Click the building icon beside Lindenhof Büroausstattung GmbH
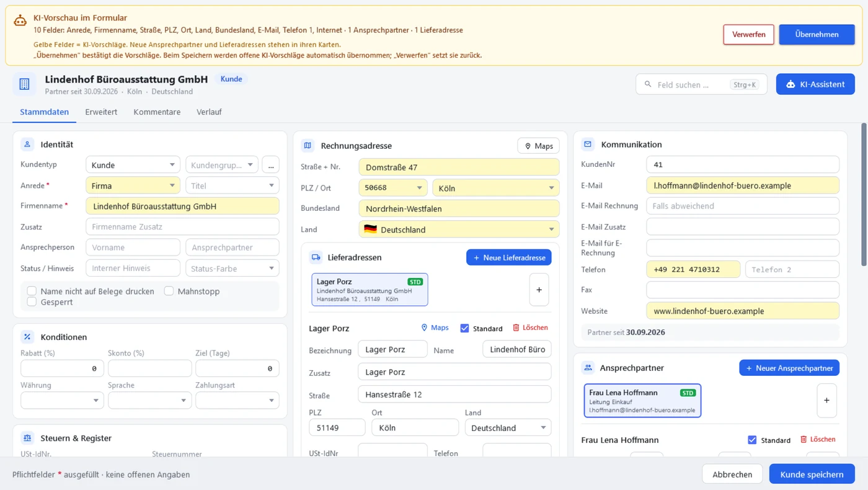The width and height of the screenshot is (868, 490). pyautogui.click(x=24, y=84)
